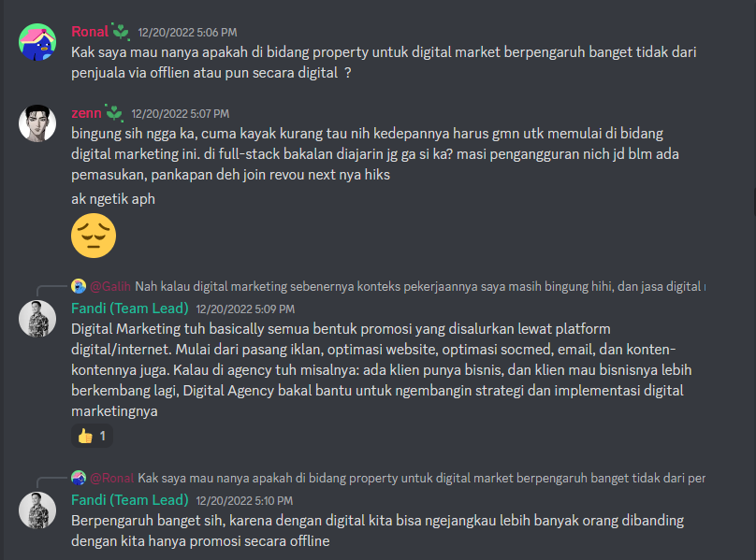Toggle the thumbs up reaction
Image resolution: width=756 pixels, height=560 pixels.
coord(92,437)
